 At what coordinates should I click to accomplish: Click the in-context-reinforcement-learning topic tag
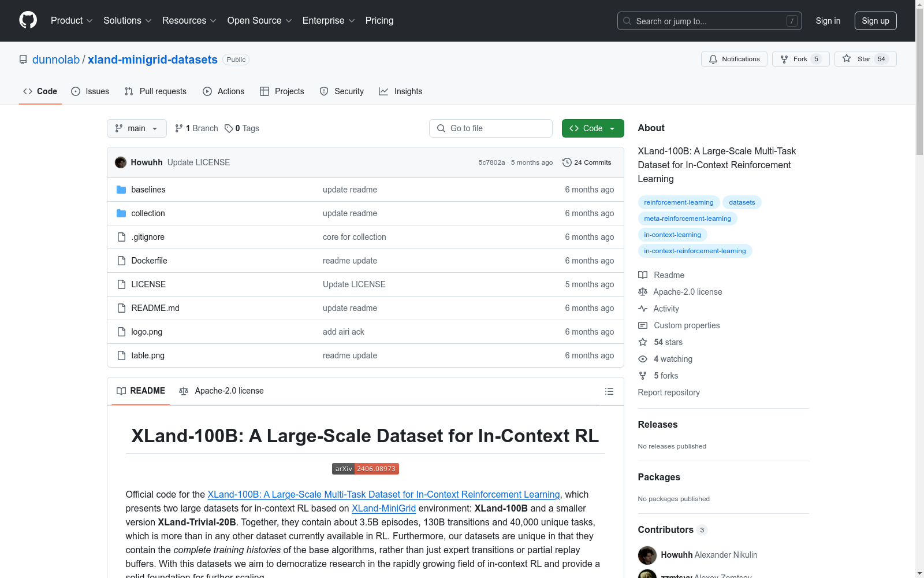point(695,251)
